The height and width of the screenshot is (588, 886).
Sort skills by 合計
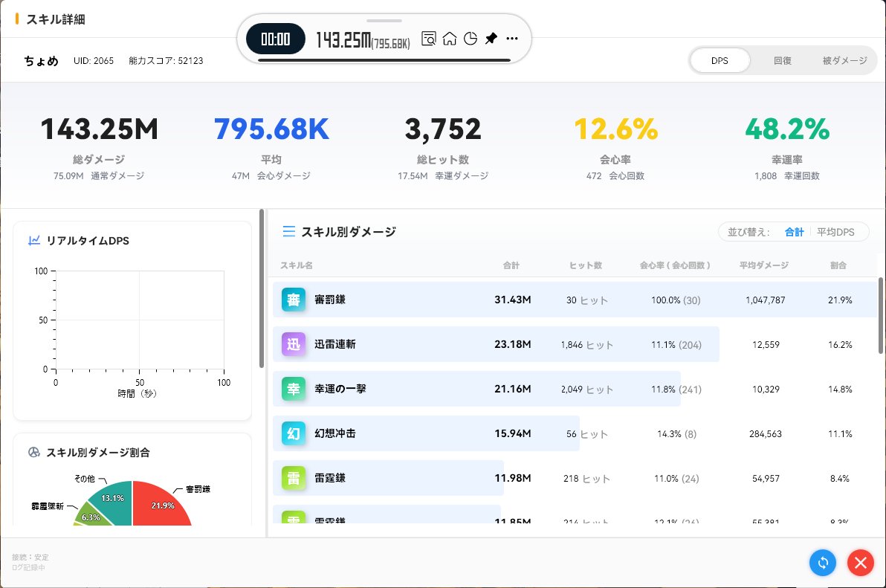(794, 232)
